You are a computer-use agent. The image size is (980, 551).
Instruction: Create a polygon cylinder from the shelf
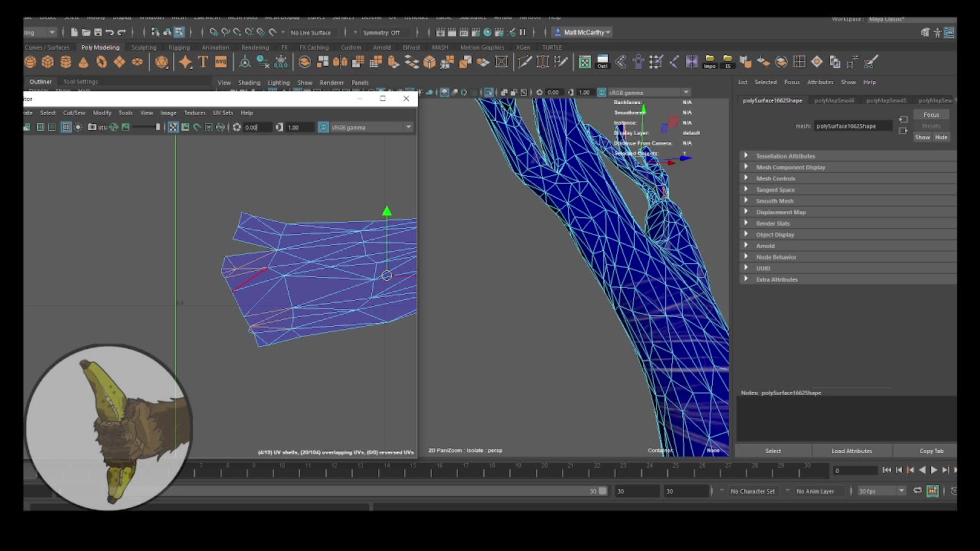(66, 62)
